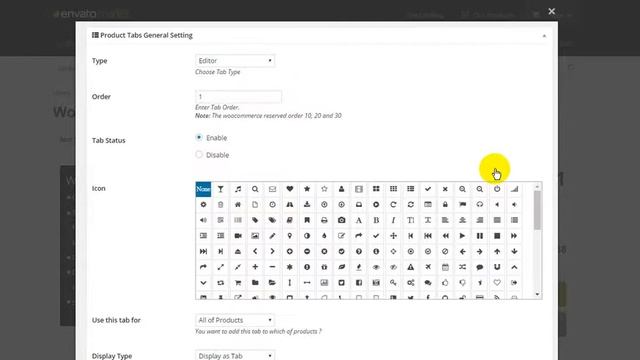Screen dimensions: 640x360
Task: Choose the left arrow icon
Action: click(x=462, y=251)
